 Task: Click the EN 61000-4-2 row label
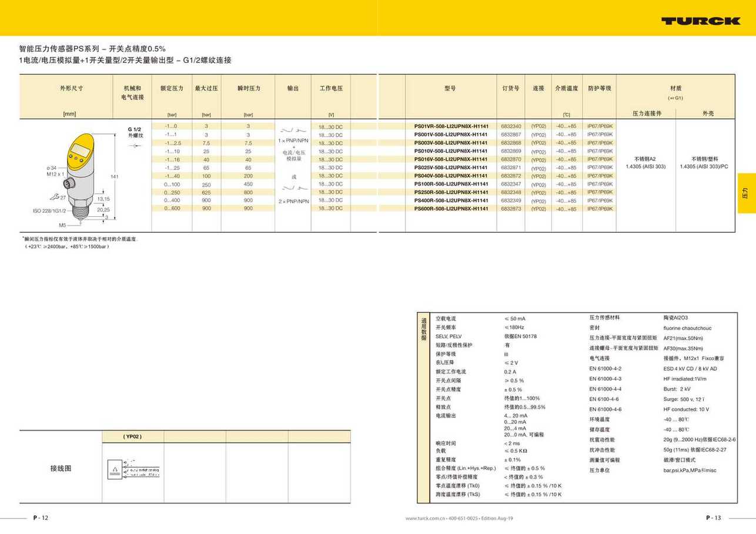606,368
